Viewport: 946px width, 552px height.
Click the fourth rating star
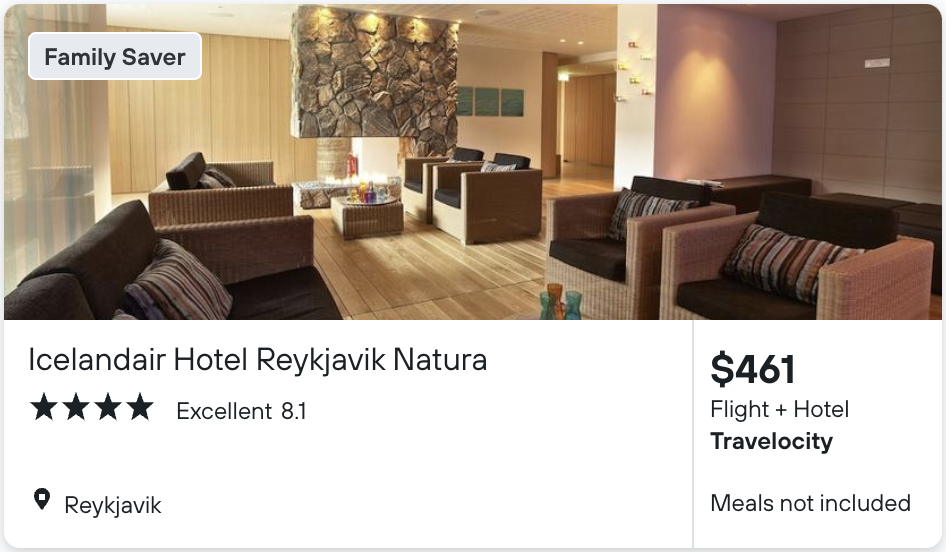pos(140,407)
